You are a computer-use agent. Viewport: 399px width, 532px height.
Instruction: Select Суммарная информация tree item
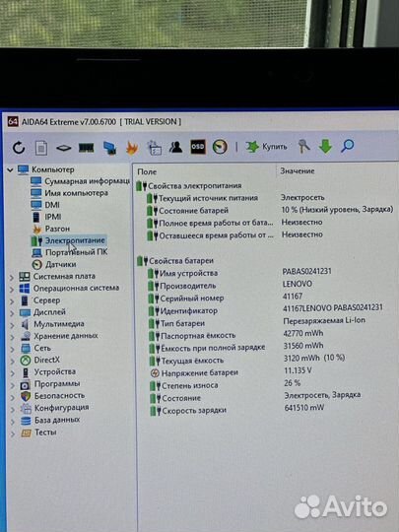[x=80, y=181]
